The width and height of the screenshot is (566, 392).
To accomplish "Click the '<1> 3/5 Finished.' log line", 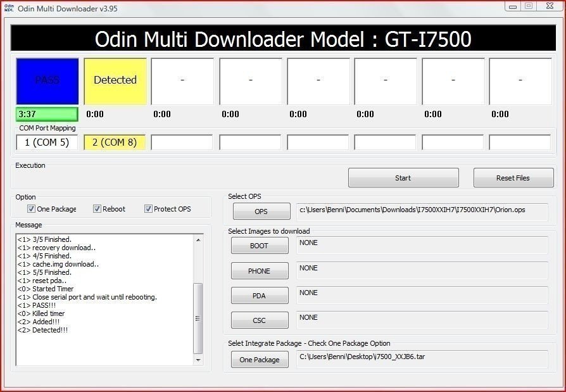I will pyautogui.click(x=44, y=239).
